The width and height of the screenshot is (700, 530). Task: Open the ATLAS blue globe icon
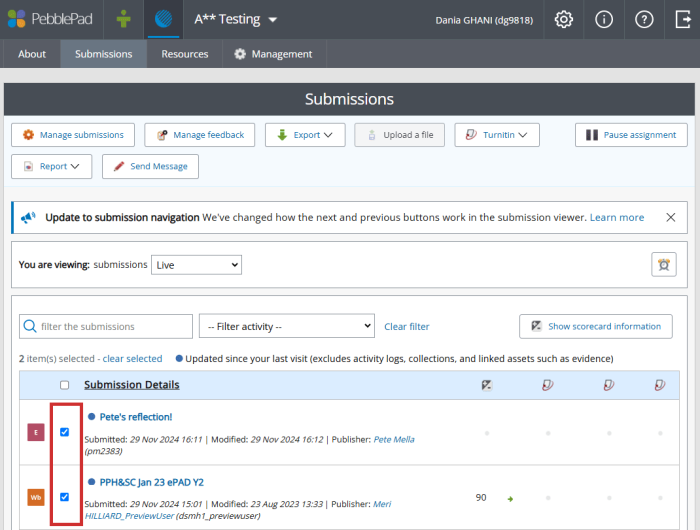click(163, 19)
